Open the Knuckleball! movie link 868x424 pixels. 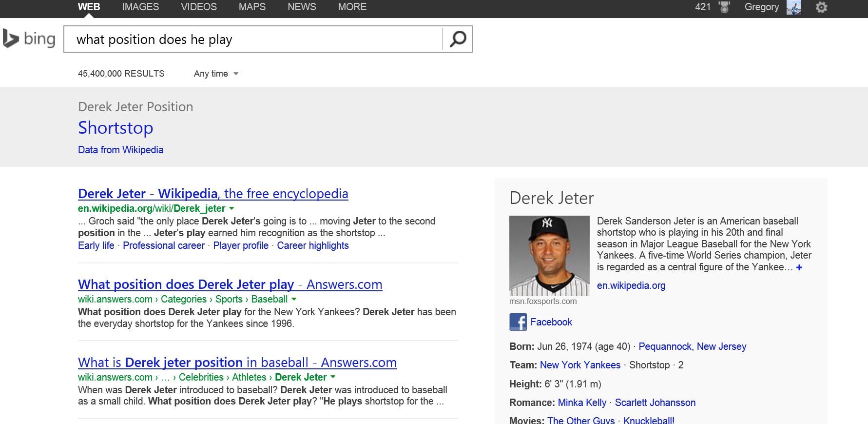(649, 420)
